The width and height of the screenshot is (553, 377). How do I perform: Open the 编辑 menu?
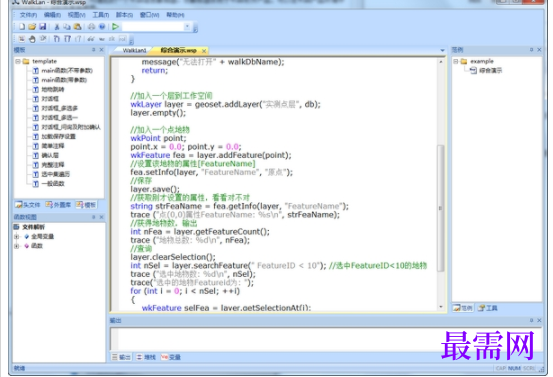click(x=52, y=15)
